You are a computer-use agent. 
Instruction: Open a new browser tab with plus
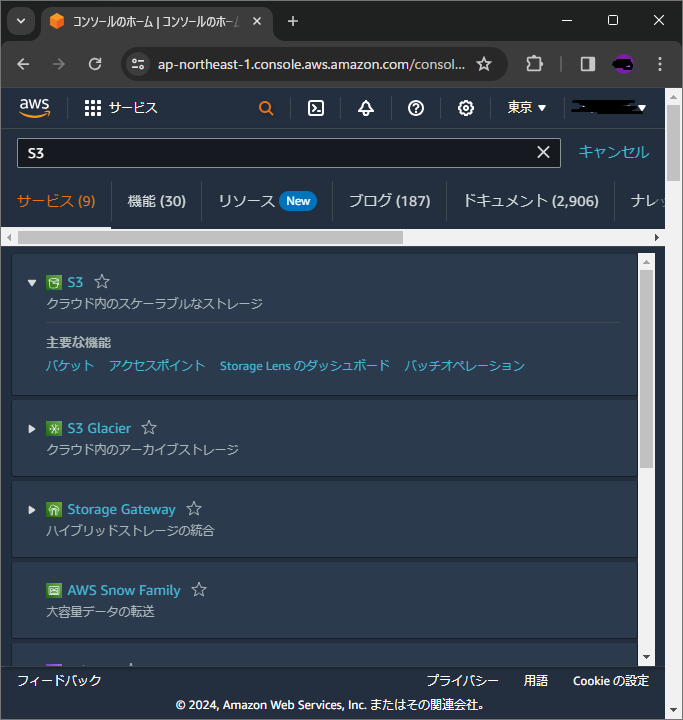[293, 21]
